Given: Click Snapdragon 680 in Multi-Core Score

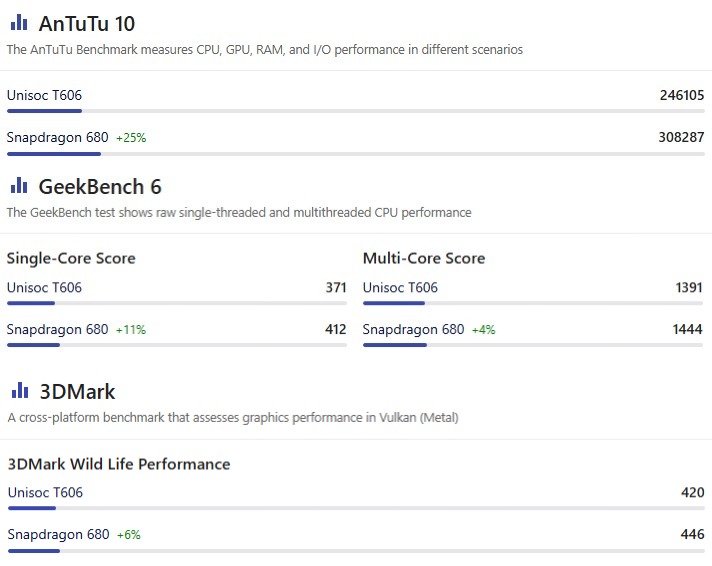Looking at the screenshot, I should pos(413,329).
